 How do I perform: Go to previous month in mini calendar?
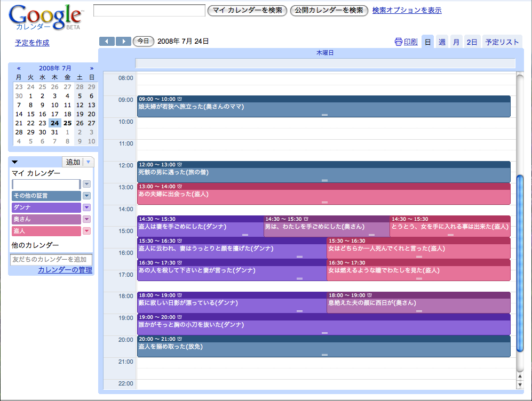[x=19, y=68]
